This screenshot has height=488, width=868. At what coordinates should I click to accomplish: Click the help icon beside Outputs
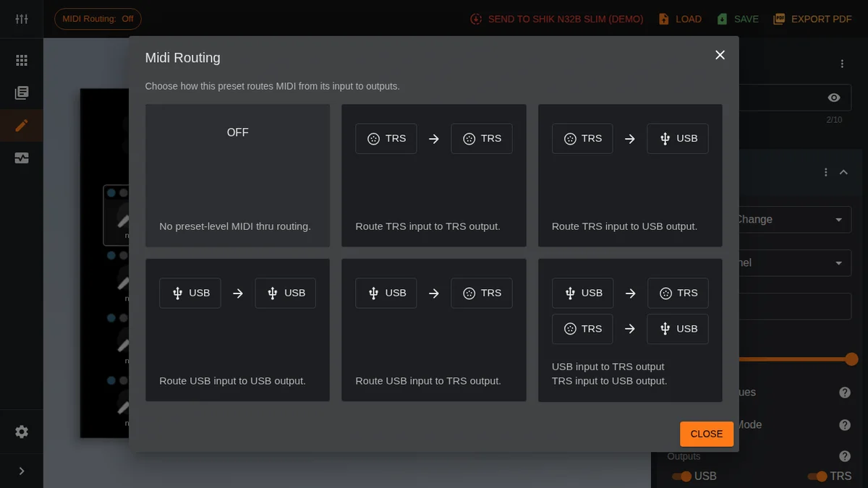pos(844,456)
